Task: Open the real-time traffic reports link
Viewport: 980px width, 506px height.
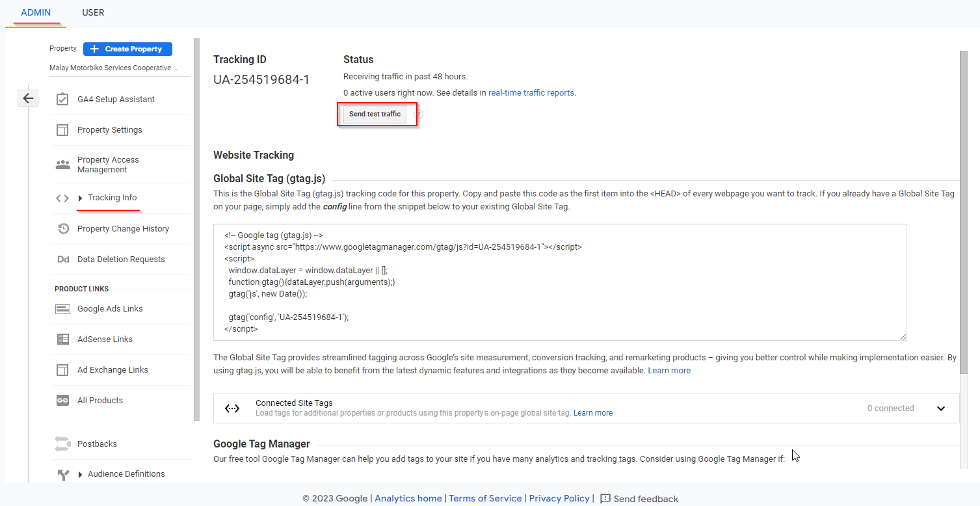Action: click(531, 93)
